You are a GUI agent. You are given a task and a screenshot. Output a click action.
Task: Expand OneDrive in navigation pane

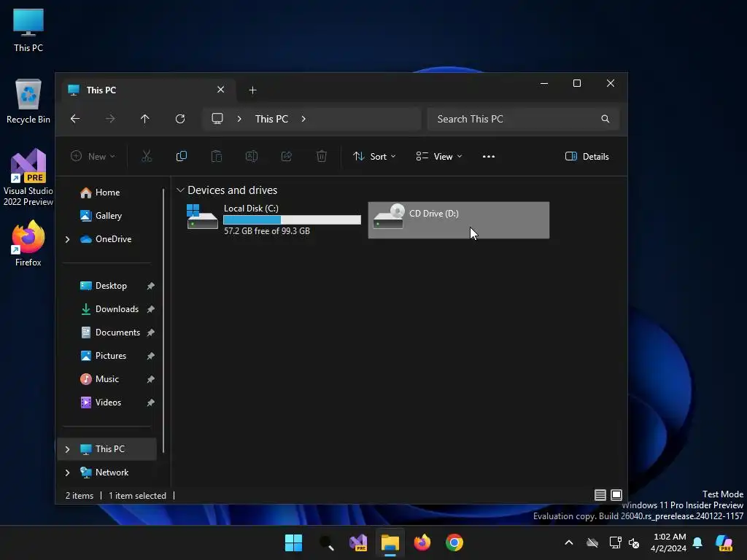(67, 239)
